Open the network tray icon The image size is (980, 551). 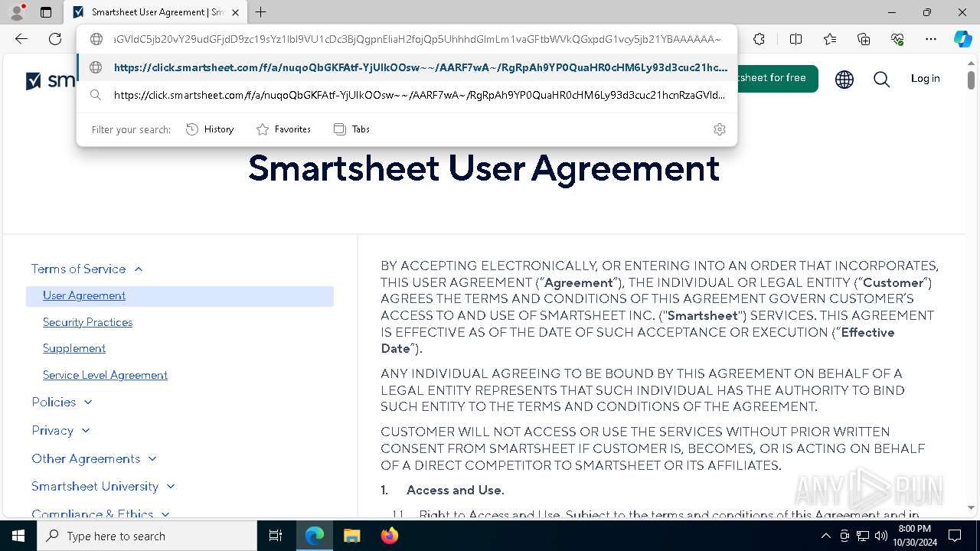coord(863,536)
